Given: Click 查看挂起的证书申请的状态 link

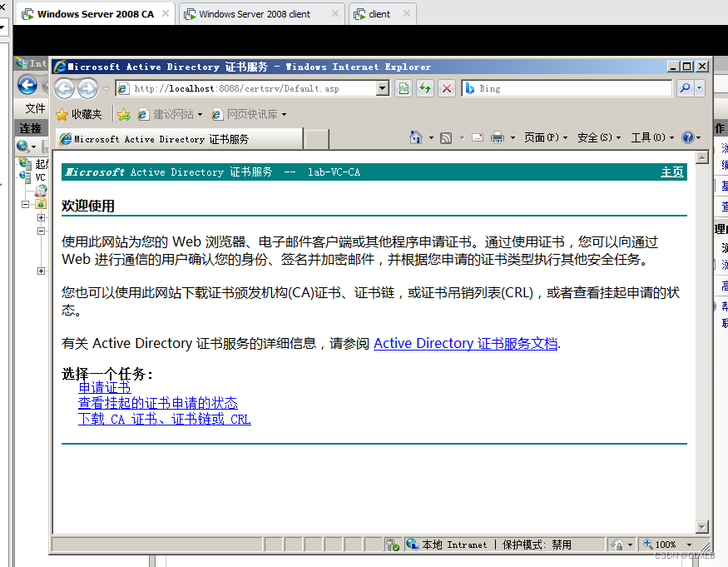Looking at the screenshot, I should point(158,403).
